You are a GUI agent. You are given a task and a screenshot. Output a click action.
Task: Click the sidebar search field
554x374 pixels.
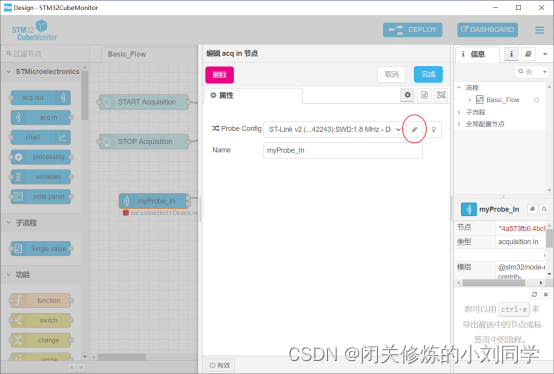528,72
